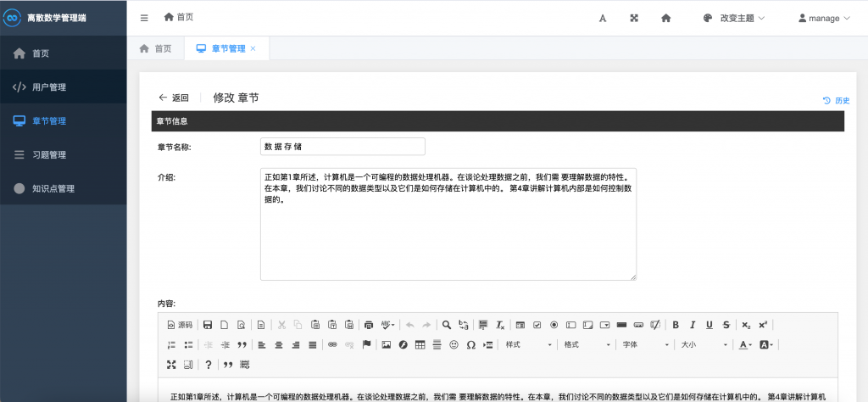This screenshot has width=868, height=402.
Task: Click the Increase Indent icon
Action: click(x=225, y=344)
